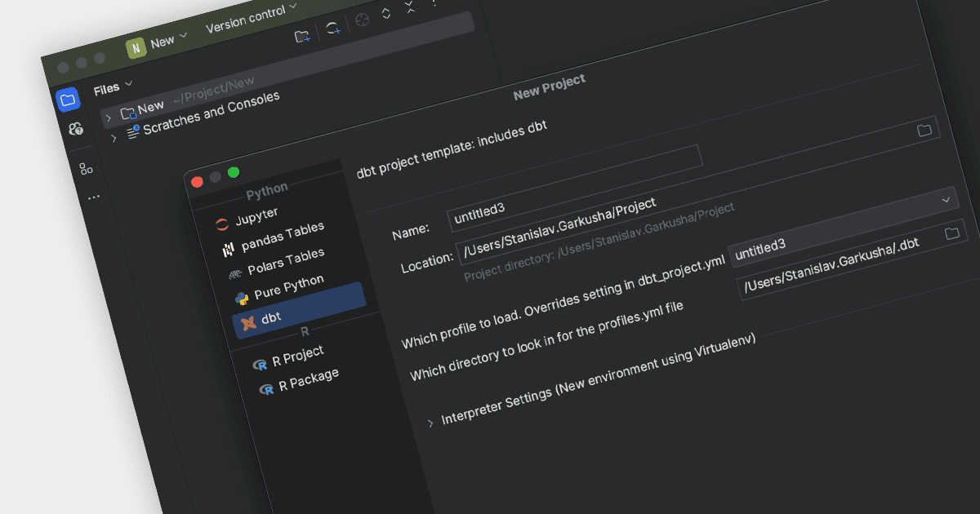
Task: Select Pure Python project type
Action: pos(288,286)
